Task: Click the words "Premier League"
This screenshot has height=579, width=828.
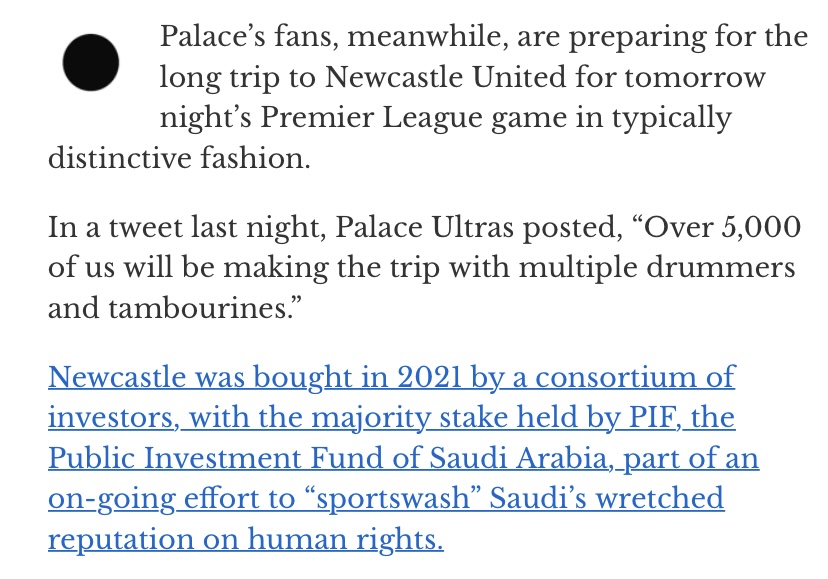Action: [x=371, y=118]
